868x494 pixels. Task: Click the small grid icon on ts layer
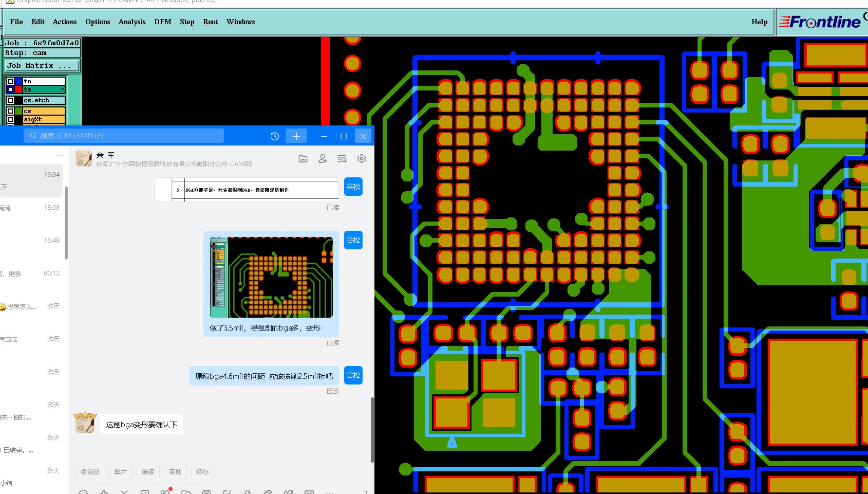point(63,89)
